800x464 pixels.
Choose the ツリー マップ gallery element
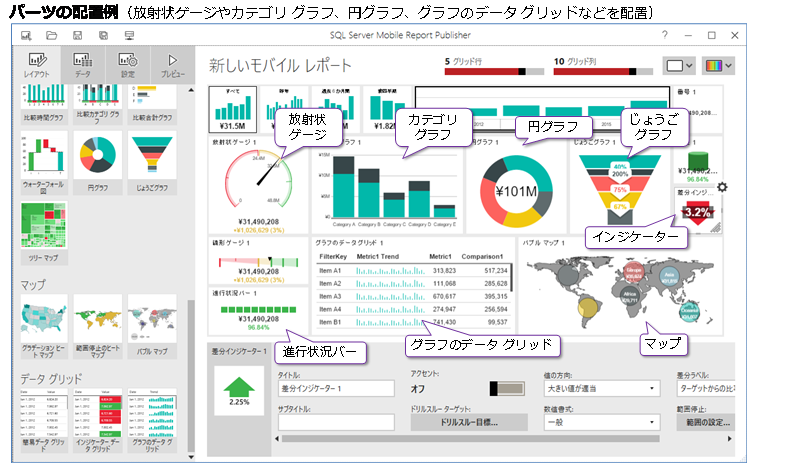44,233
